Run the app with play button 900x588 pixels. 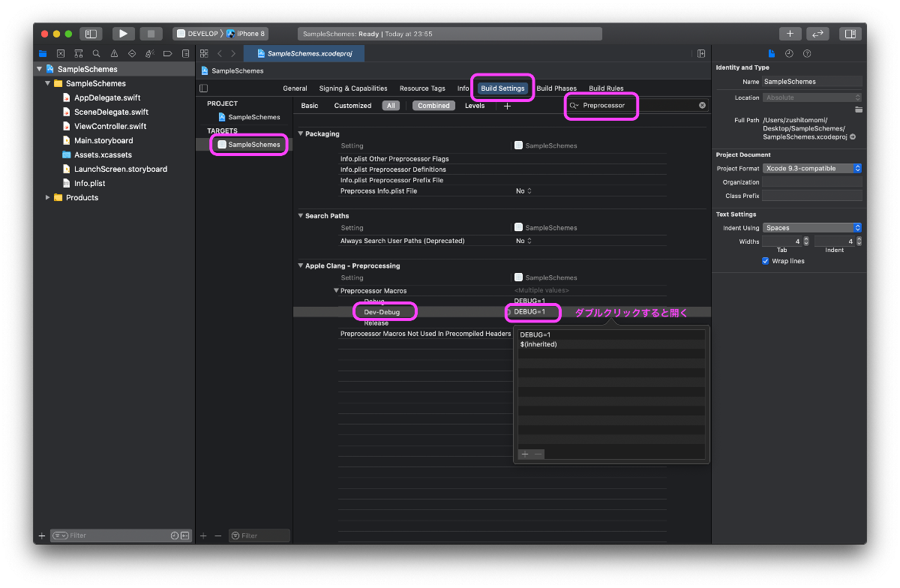[124, 34]
